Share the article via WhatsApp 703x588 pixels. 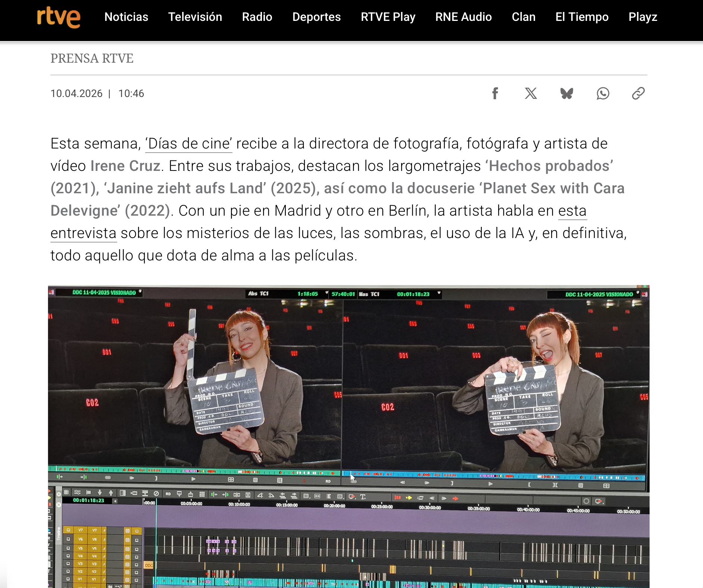click(603, 93)
